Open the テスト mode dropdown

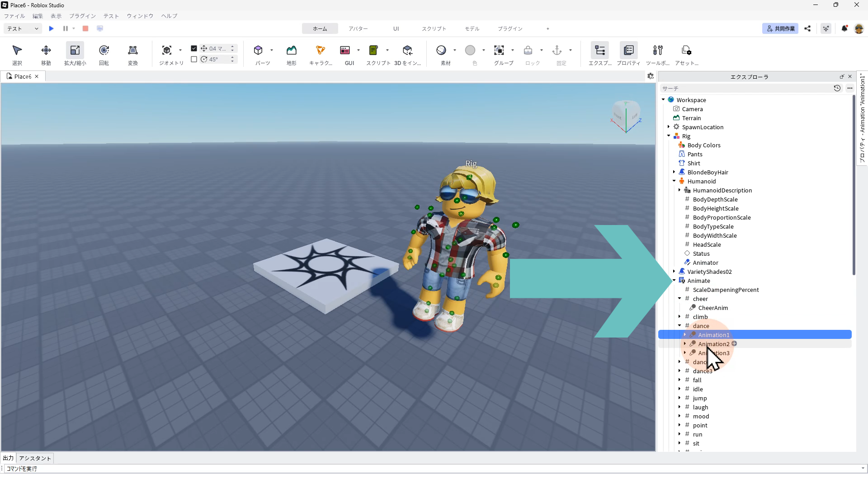point(23,28)
